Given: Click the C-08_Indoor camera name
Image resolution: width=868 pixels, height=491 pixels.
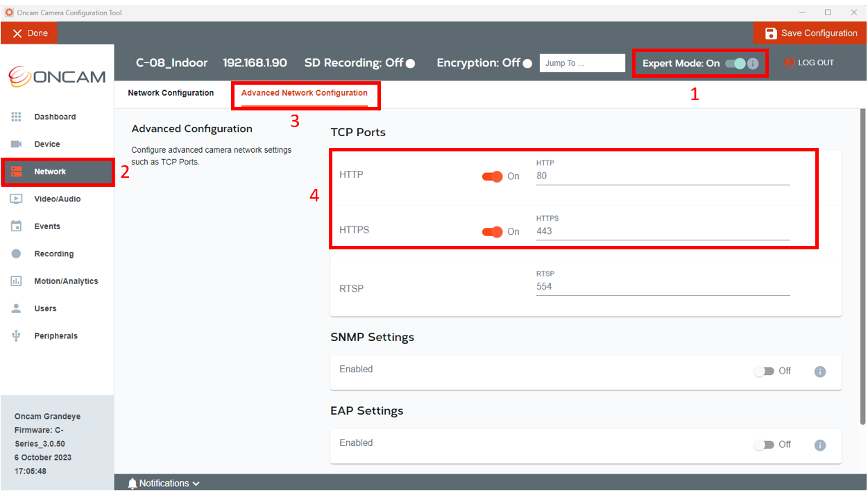Looking at the screenshot, I should (x=171, y=63).
